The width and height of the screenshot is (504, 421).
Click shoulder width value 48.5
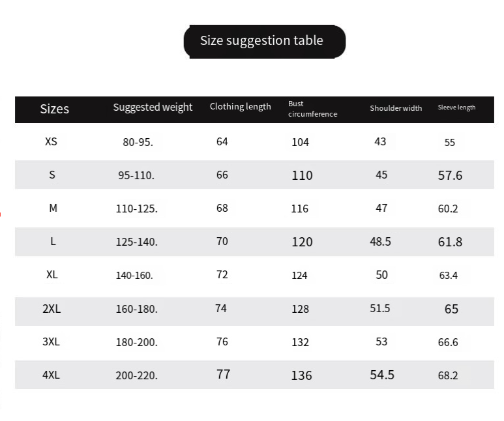coord(380,242)
